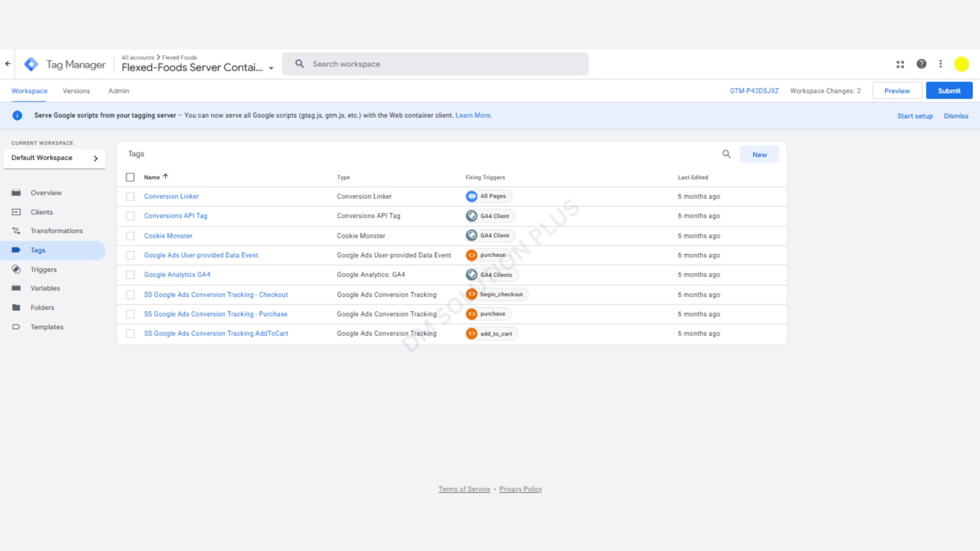Open the Google apps grid icon
This screenshot has height=551, width=980.
(900, 64)
